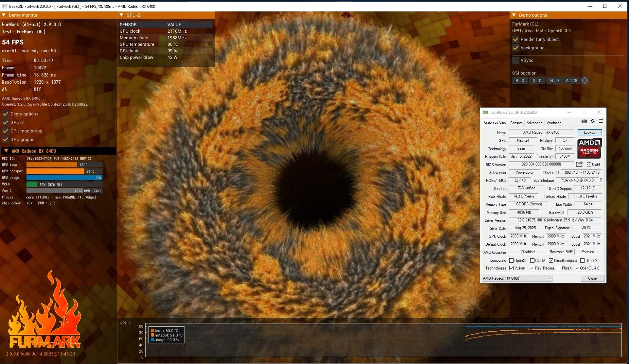629x364 pixels.
Task: Collapse the AMD Radeon RX 6400 monitoring section
Action: coord(6,151)
